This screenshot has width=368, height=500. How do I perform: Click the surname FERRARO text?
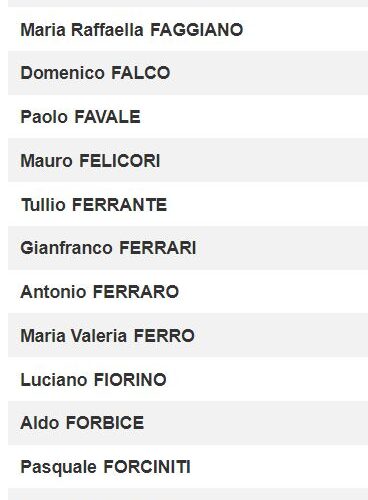click(136, 292)
